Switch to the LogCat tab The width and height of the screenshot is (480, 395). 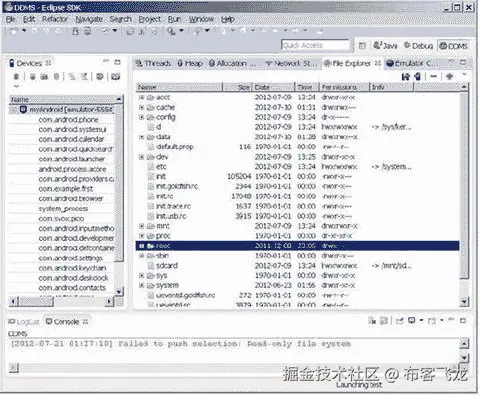coord(24,322)
